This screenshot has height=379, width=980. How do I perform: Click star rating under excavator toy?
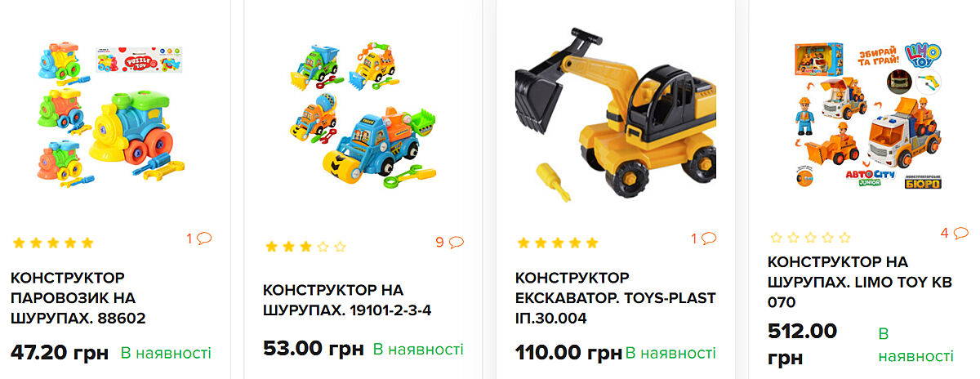(x=558, y=243)
